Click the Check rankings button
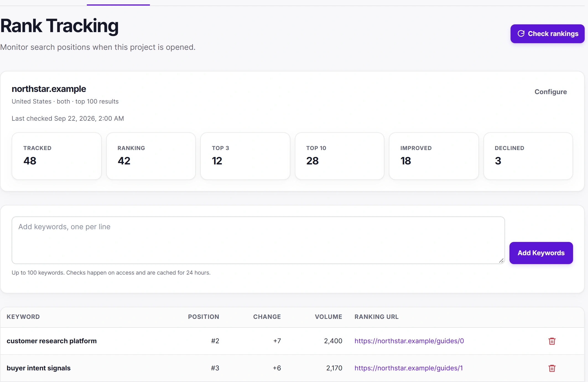The width and height of the screenshot is (588, 382). [x=547, y=34]
